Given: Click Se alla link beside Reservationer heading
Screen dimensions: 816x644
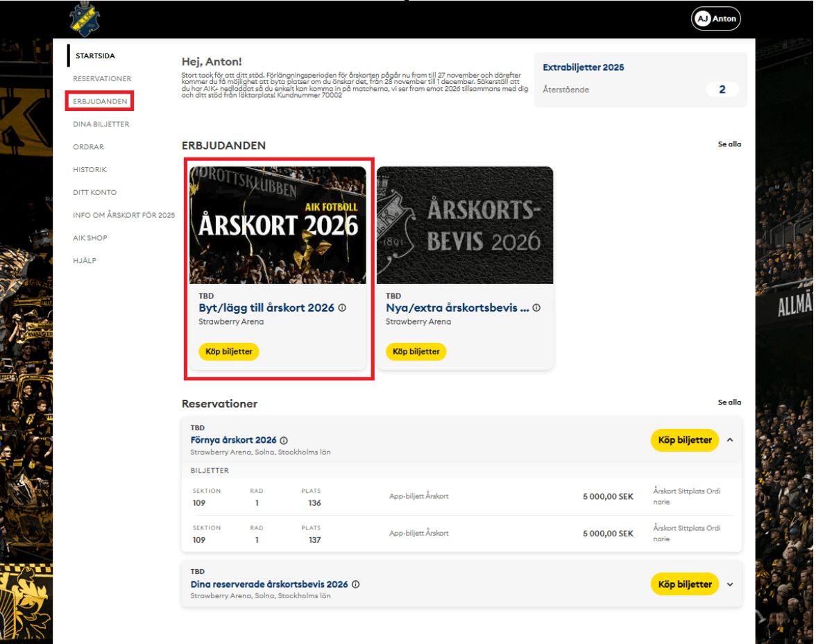Looking at the screenshot, I should [x=729, y=402].
